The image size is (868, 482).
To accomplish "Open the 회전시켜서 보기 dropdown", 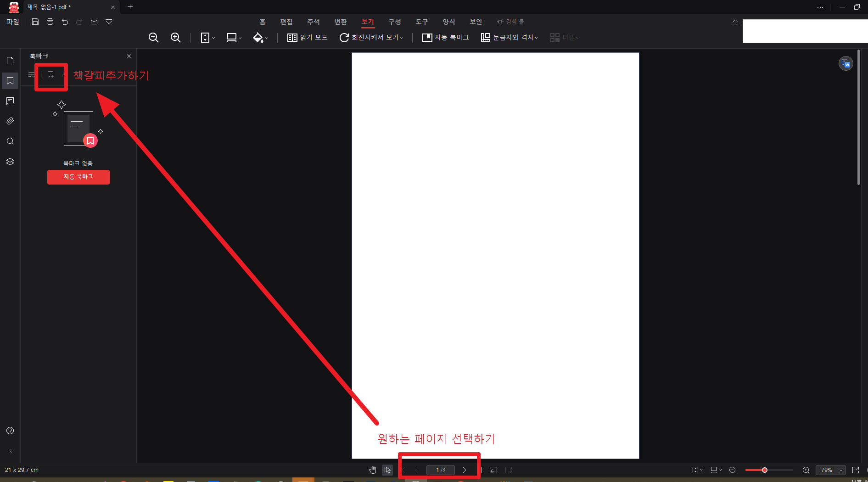I will 372,38.
